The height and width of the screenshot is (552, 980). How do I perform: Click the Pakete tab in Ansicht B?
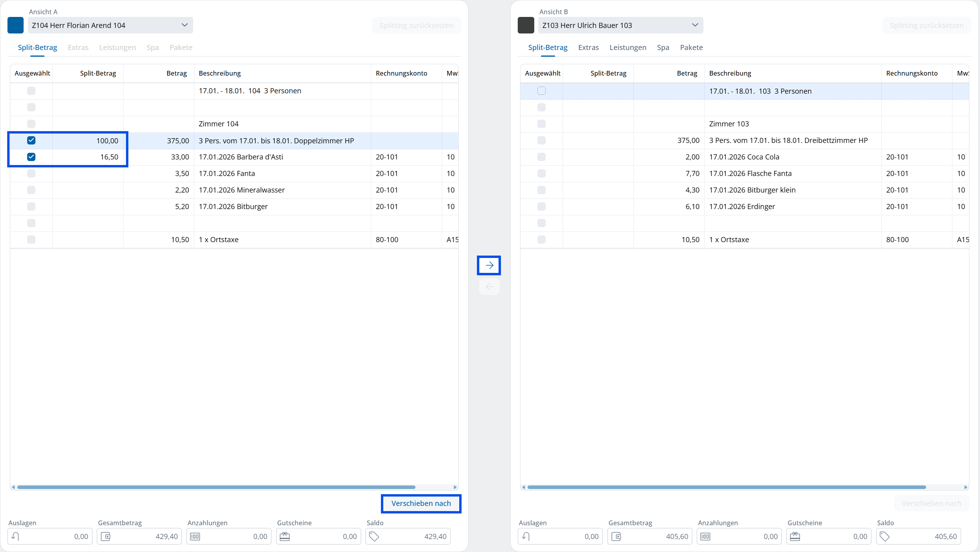(x=691, y=47)
